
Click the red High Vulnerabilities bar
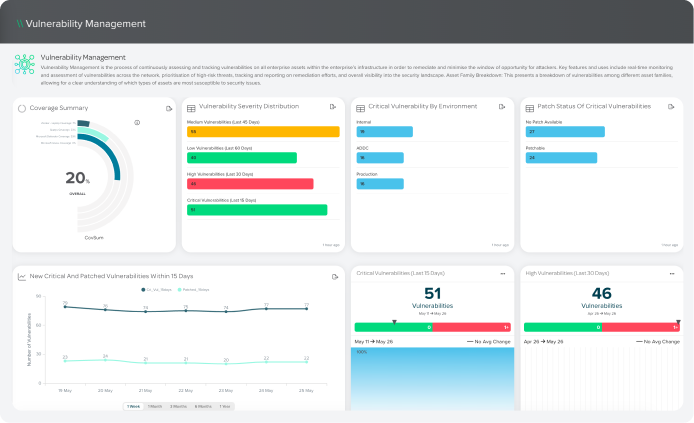click(250, 184)
